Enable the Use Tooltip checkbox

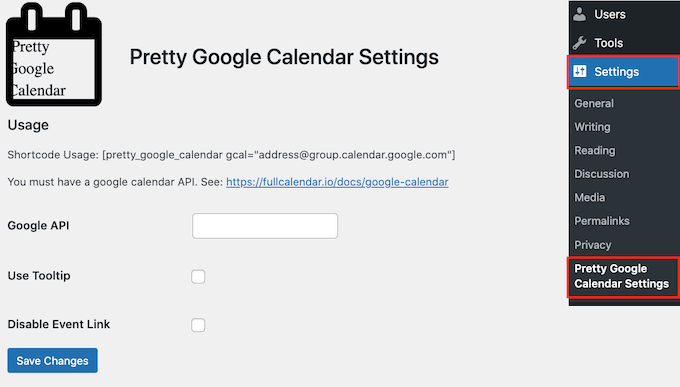pos(198,276)
